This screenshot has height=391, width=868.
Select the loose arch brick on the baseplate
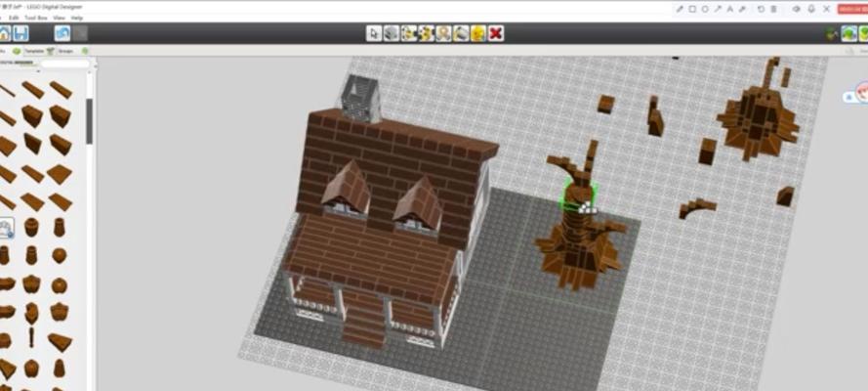click(x=697, y=207)
